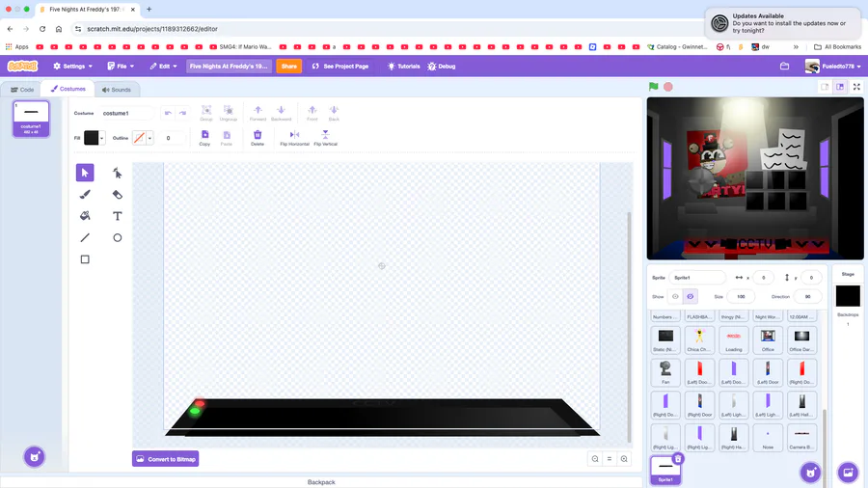868x488 pixels.
Task: Open the Fill color dropdown
Action: 102,138
